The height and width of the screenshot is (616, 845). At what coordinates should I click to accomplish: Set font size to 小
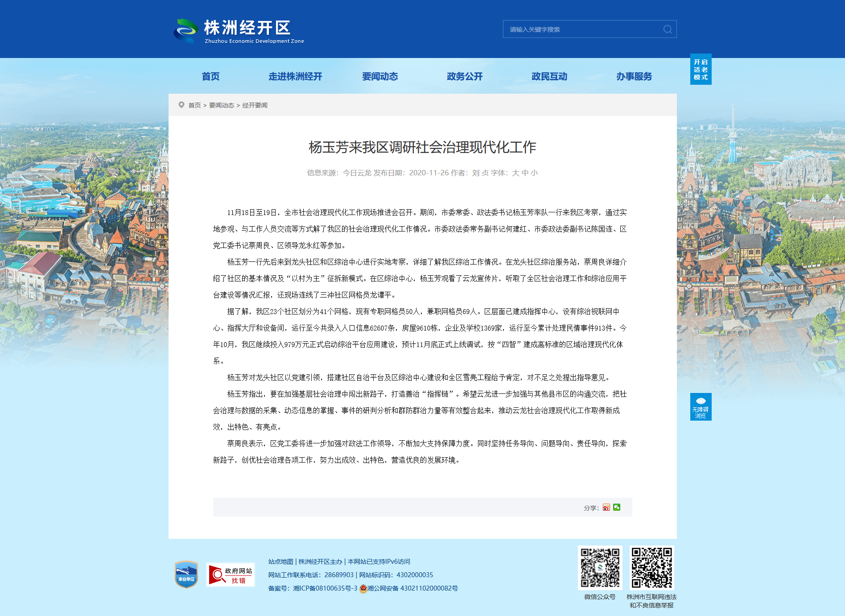[x=534, y=173]
